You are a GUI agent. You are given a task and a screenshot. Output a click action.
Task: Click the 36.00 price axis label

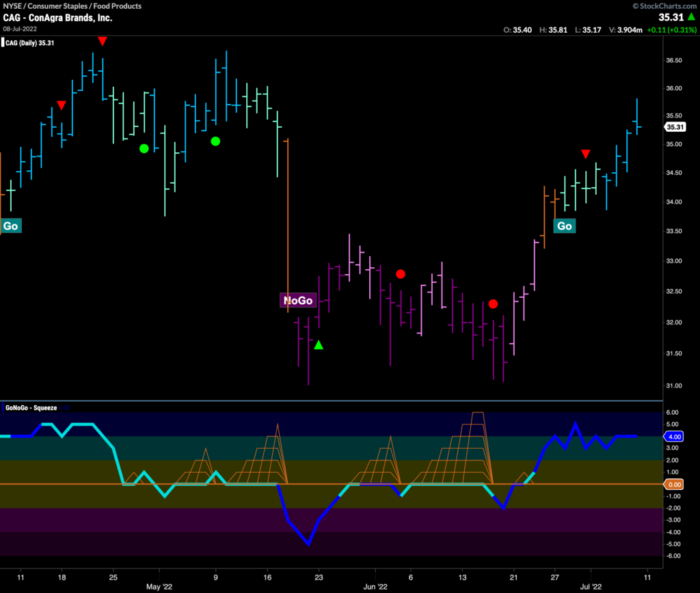pyautogui.click(x=674, y=88)
